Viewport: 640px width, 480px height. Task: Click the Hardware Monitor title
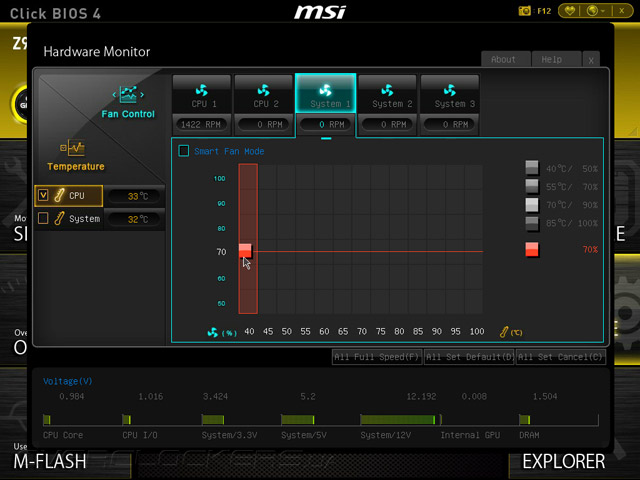(x=97, y=51)
